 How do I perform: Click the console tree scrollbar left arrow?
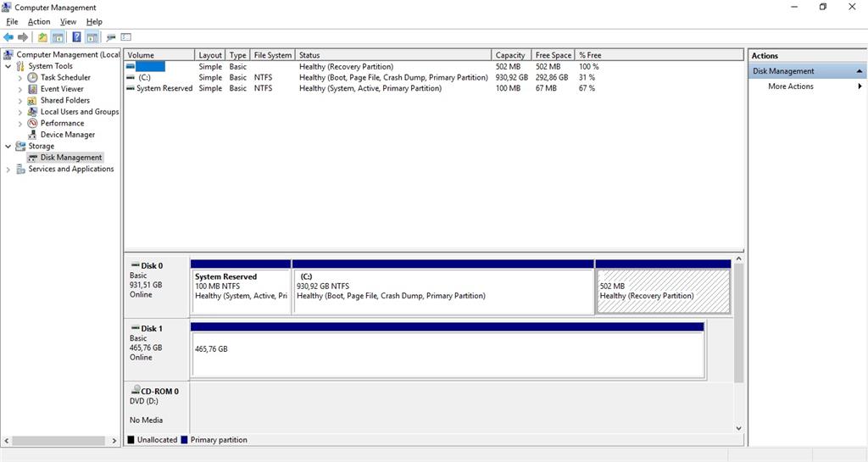(x=7, y=441)
